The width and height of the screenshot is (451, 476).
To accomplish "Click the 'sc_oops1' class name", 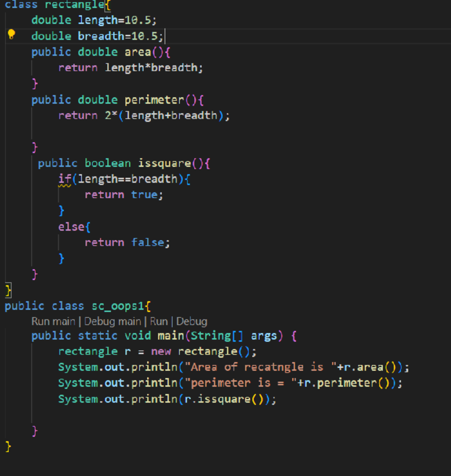I will 118,306.
